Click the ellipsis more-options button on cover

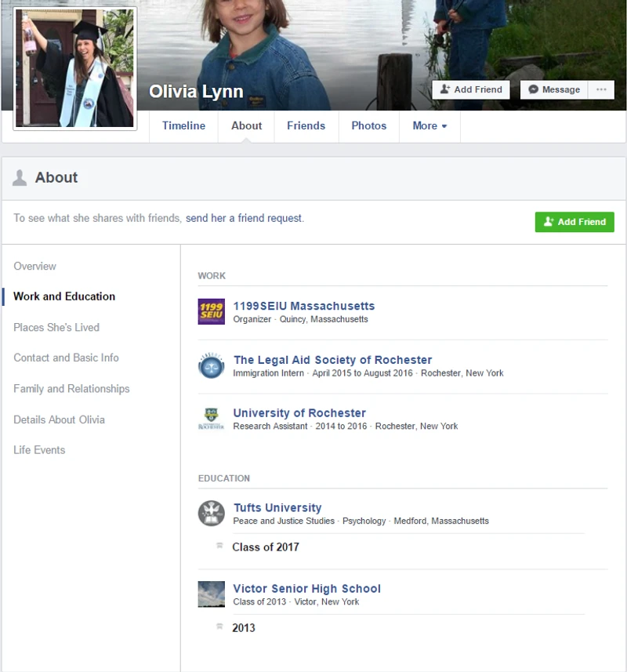point(601,89)
